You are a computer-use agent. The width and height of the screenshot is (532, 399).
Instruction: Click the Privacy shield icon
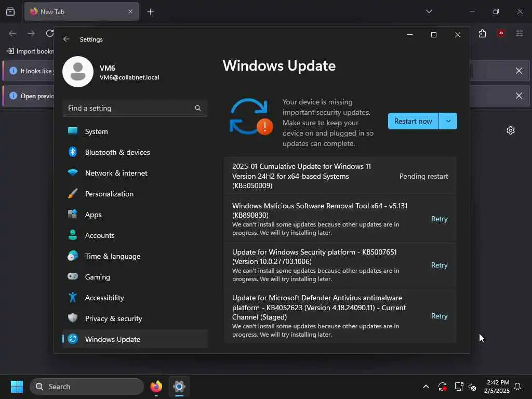(x=73, y=318)
